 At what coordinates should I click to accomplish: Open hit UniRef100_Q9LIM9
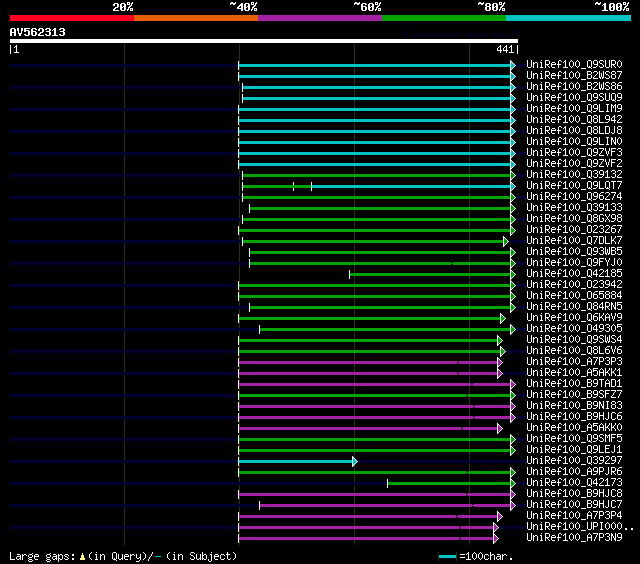(x=574, y=109)
